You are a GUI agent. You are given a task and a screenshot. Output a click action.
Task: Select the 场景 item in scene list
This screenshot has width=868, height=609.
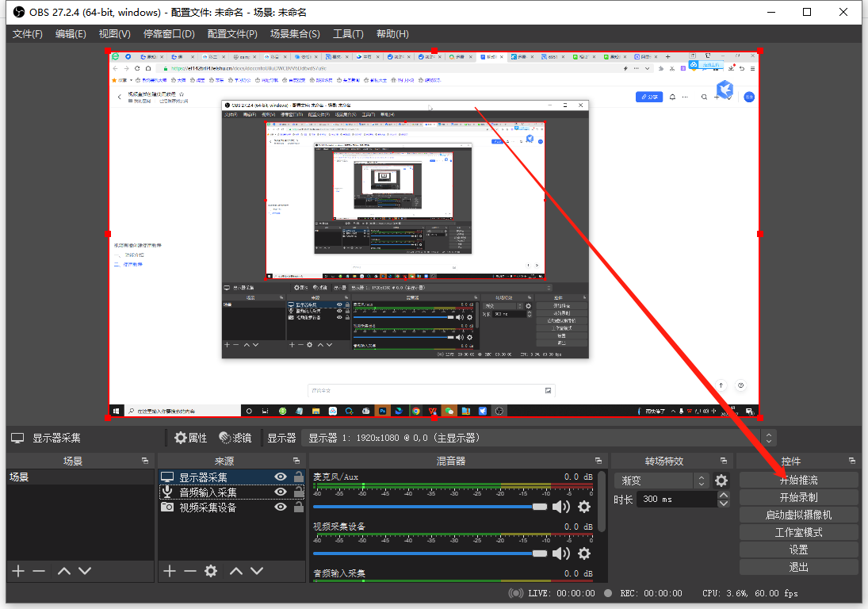coord(80,477)
